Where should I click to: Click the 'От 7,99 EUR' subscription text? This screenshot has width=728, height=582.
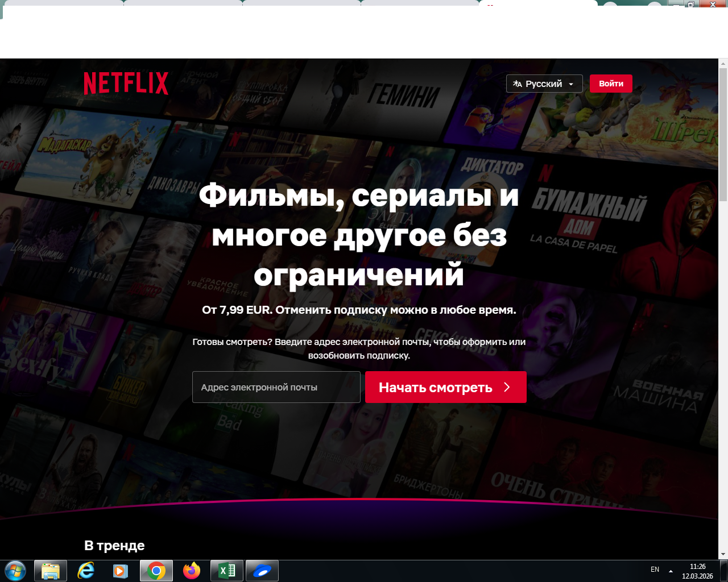[359, 310]
